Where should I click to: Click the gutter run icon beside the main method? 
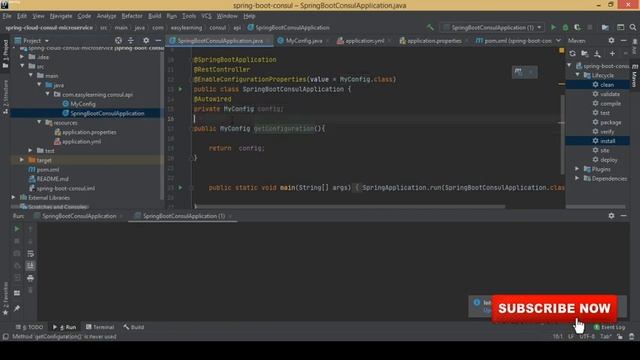[180, 188]
